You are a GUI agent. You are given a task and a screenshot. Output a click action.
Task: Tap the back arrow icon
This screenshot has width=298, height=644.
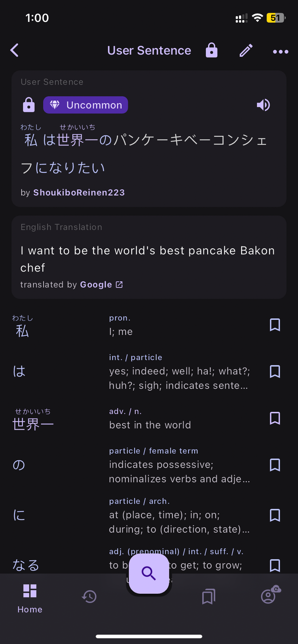point(15,50)
